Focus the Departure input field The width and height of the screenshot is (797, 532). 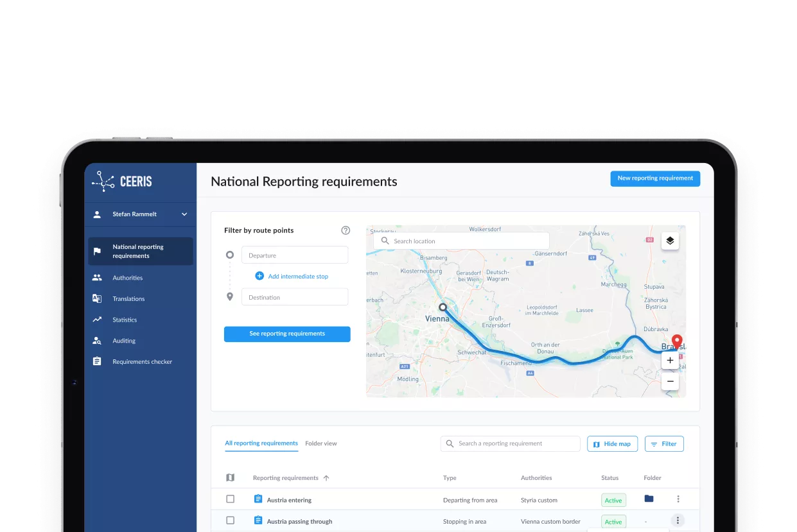click(x=295, y=255)
